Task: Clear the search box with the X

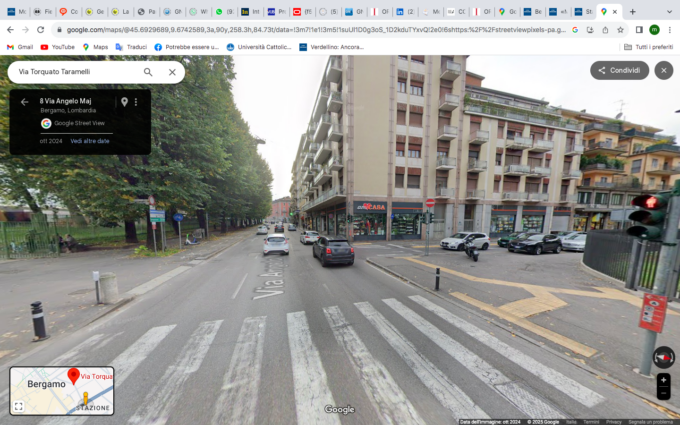Action: pos(172,72)
